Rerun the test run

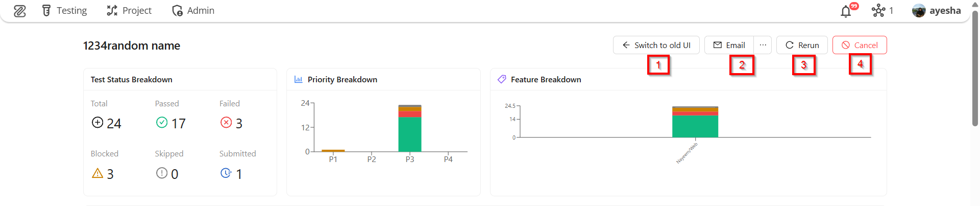[802, 45]
